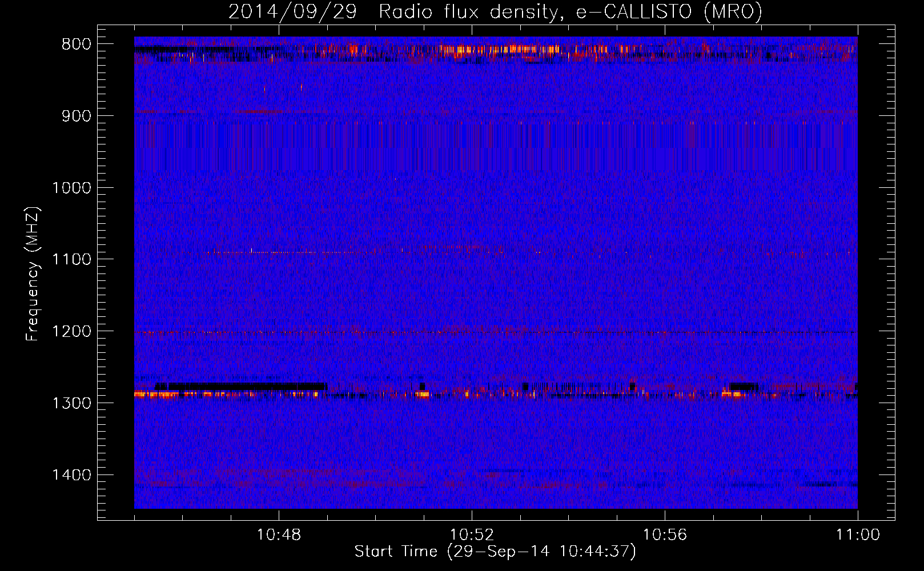Click the 'Start Time (29-Sep-14 10:44:37)' label

point(495,552)
